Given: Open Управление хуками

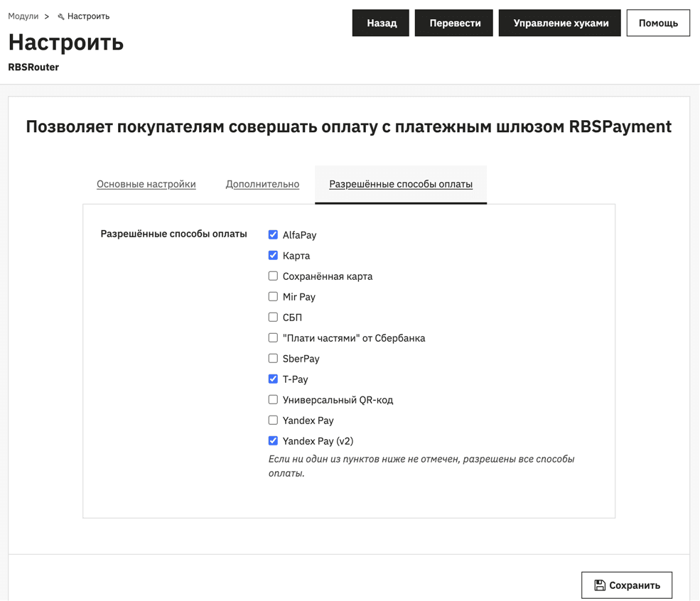Looking at the screenshot, I should pos(560,23).
